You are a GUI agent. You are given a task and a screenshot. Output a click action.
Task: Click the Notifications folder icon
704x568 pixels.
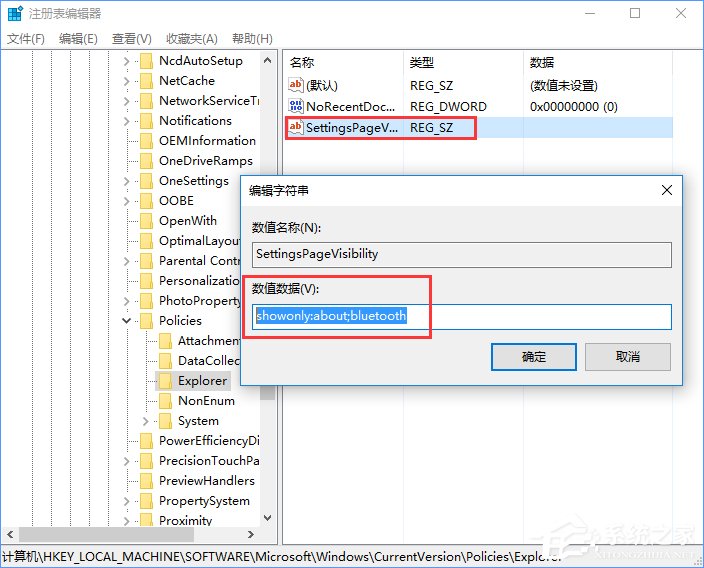146,121
